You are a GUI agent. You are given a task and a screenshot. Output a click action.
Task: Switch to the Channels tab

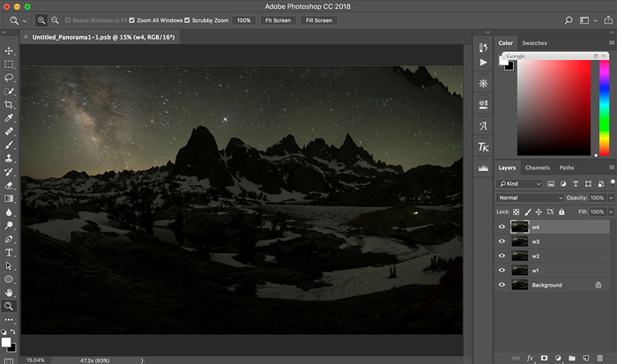(x=536, y=167)
